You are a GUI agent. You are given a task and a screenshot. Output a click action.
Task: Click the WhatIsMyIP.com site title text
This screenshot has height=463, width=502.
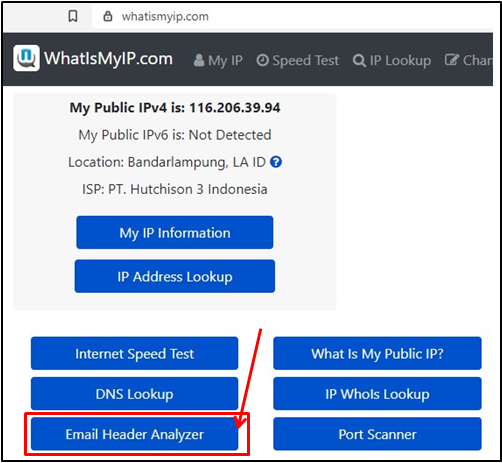coord(109,59)
